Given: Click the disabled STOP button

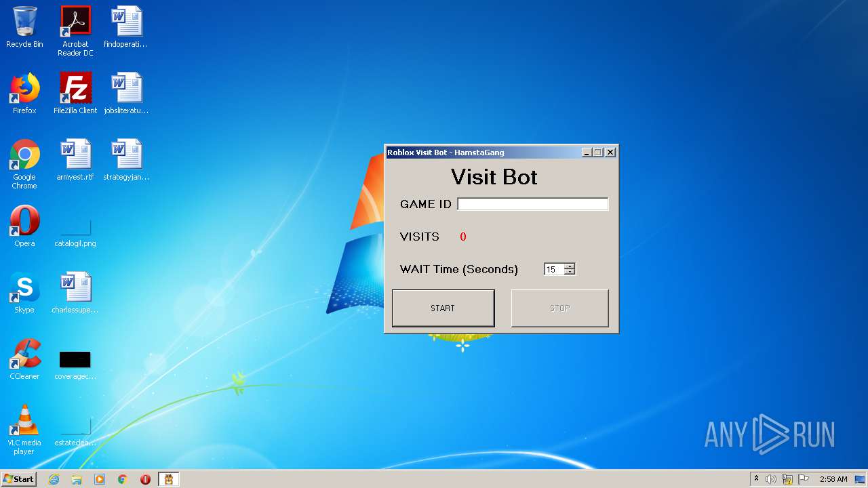Looking at the screenshot, I should coord(560,308).
